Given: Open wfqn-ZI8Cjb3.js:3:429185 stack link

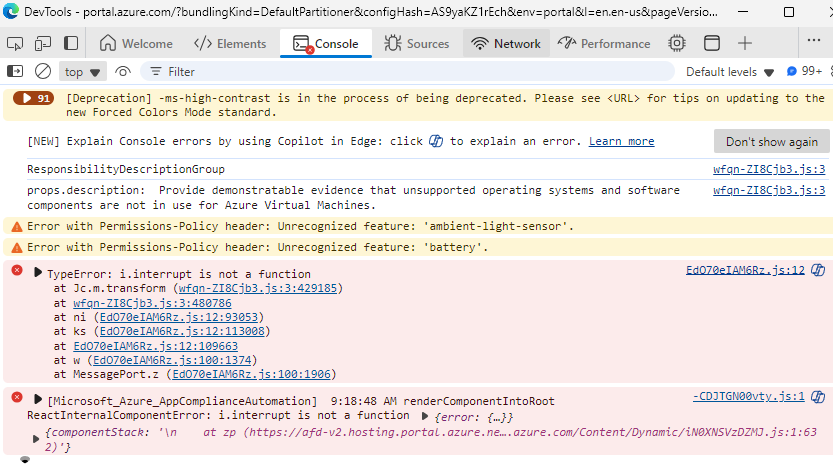Looking at the screenshot, I should coord(258,288).
